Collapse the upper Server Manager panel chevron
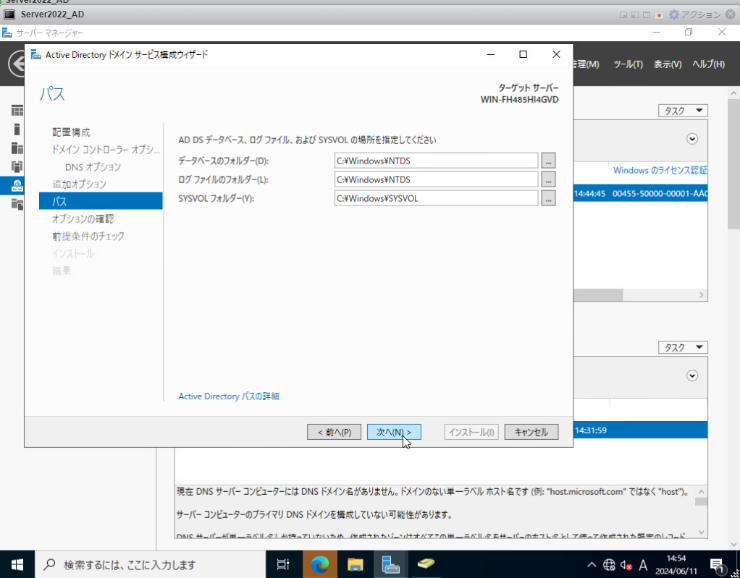 point(692,139)
